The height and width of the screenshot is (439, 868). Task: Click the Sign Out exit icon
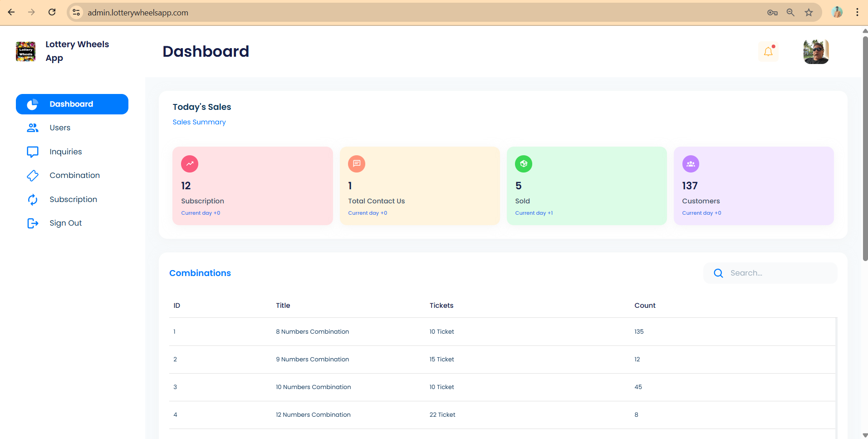tap(33, 223)
